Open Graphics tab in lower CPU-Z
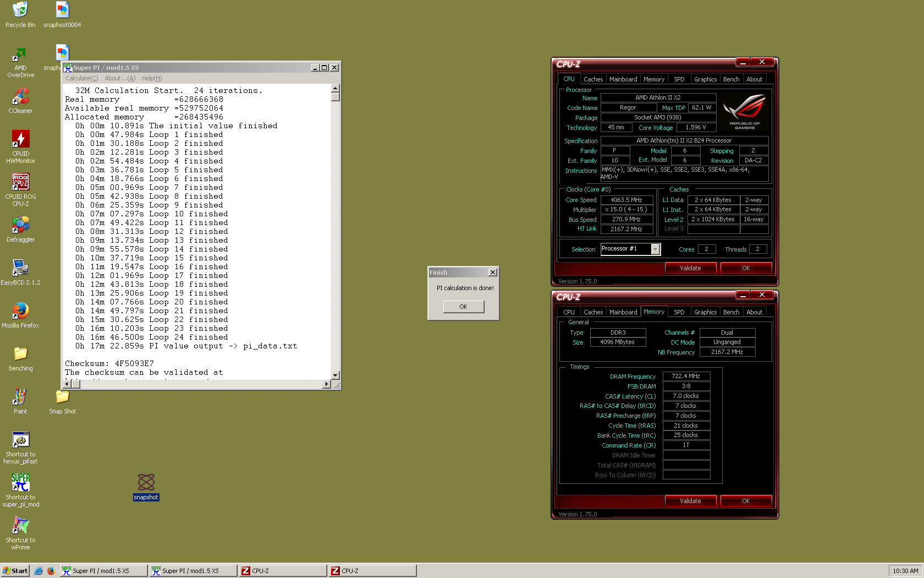 pyautogui.click(x=705, y=312)
